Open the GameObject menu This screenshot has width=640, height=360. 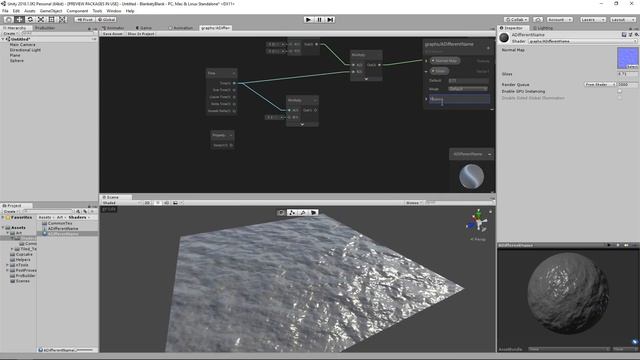pyautogui.click(x=51, y=11)
